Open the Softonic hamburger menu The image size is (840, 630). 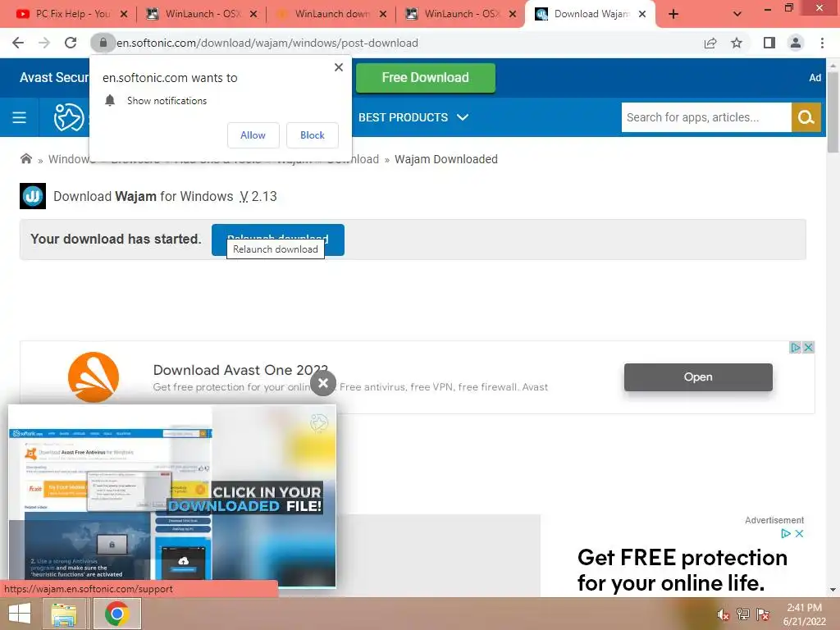click(20, 117)
